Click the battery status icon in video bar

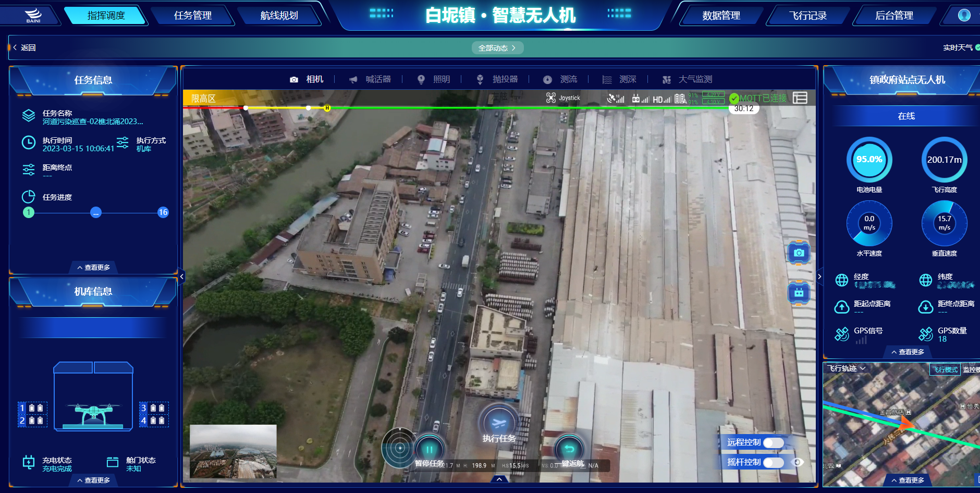point(680,98)
